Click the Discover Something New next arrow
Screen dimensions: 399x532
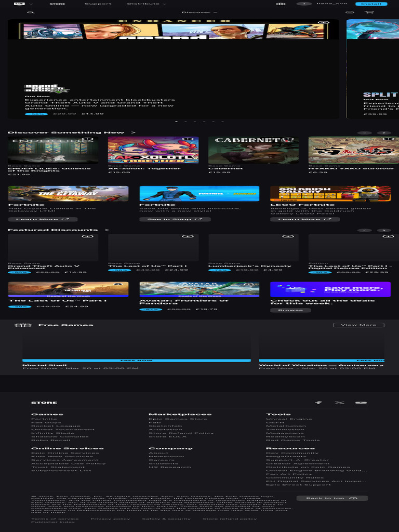[x=384, y=133]
